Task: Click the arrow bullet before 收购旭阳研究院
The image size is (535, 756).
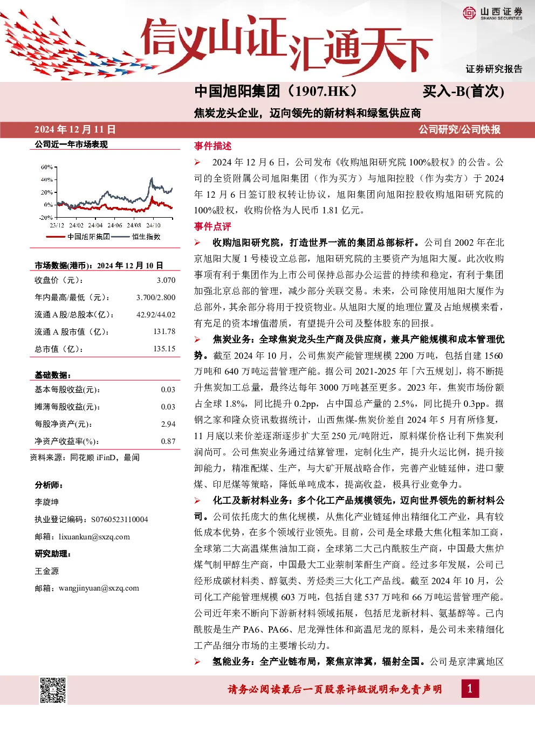Action: click(x=197, y=242)
